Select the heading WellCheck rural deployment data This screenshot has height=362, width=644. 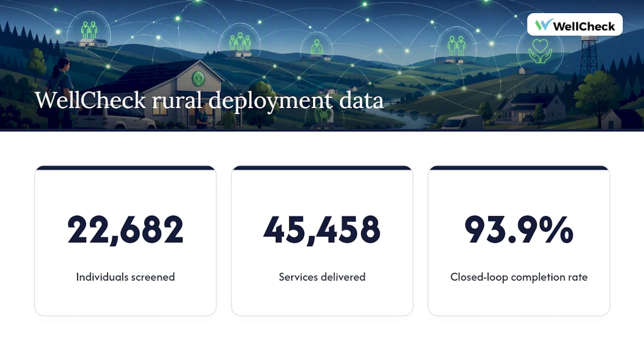click(209, 100)
